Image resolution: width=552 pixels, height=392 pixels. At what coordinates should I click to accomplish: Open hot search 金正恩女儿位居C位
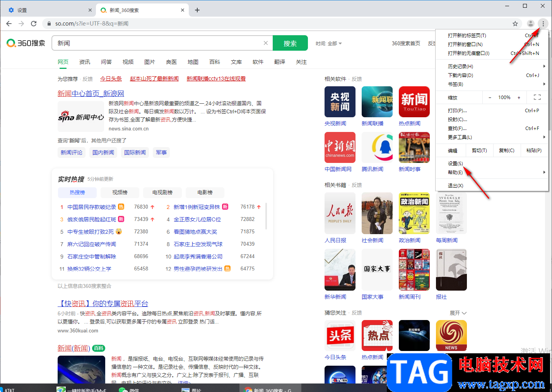[x=197, y=219]
